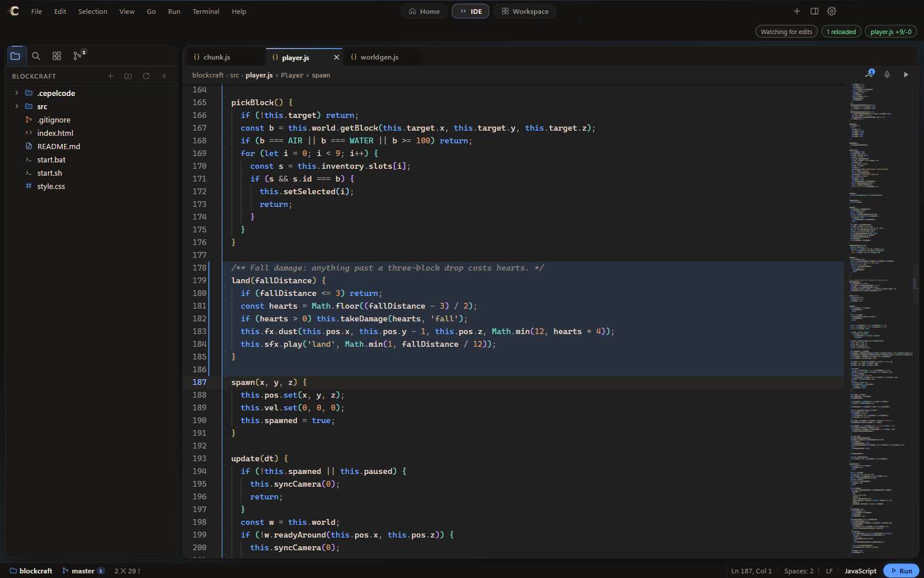Click the BLOCKCRAFT explorer header

point(34,76)
